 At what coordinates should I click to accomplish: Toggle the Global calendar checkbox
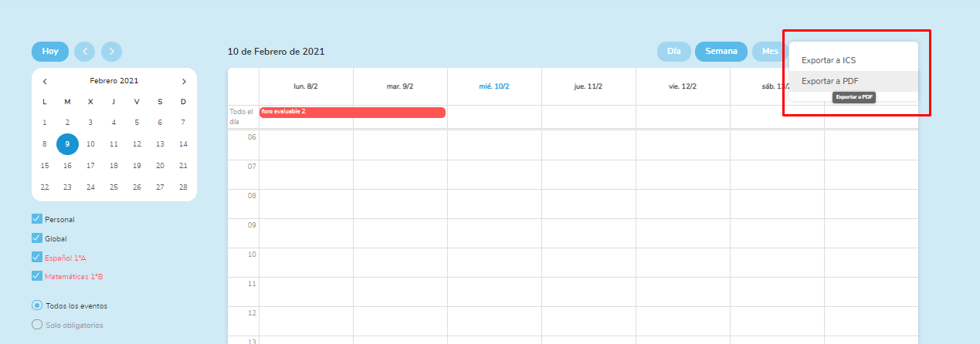[36, 238]
